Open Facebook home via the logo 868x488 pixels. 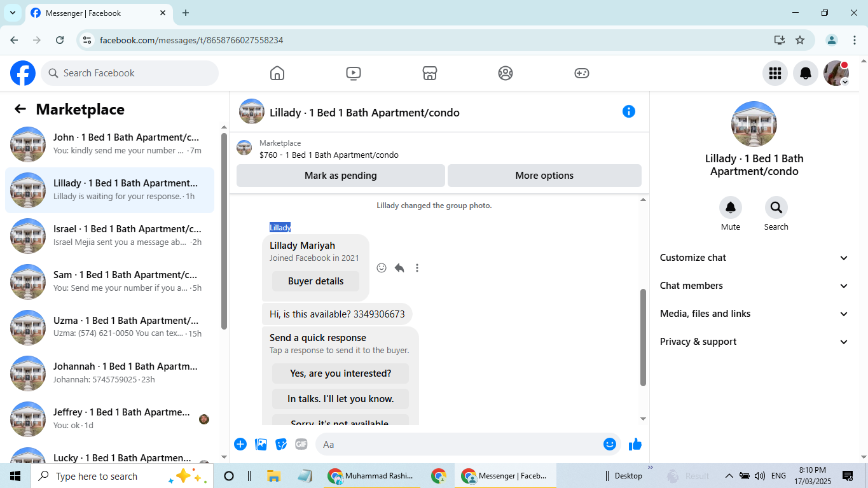tap(23, 73)
